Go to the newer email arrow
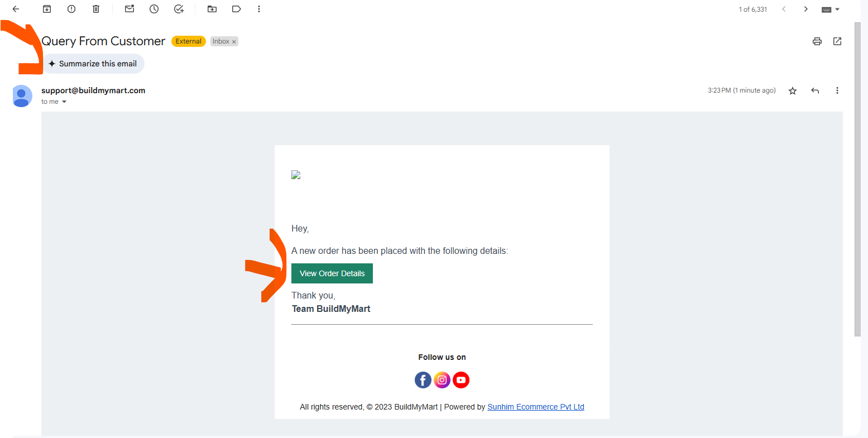This screenshot has height=438, width=868. 784,9
